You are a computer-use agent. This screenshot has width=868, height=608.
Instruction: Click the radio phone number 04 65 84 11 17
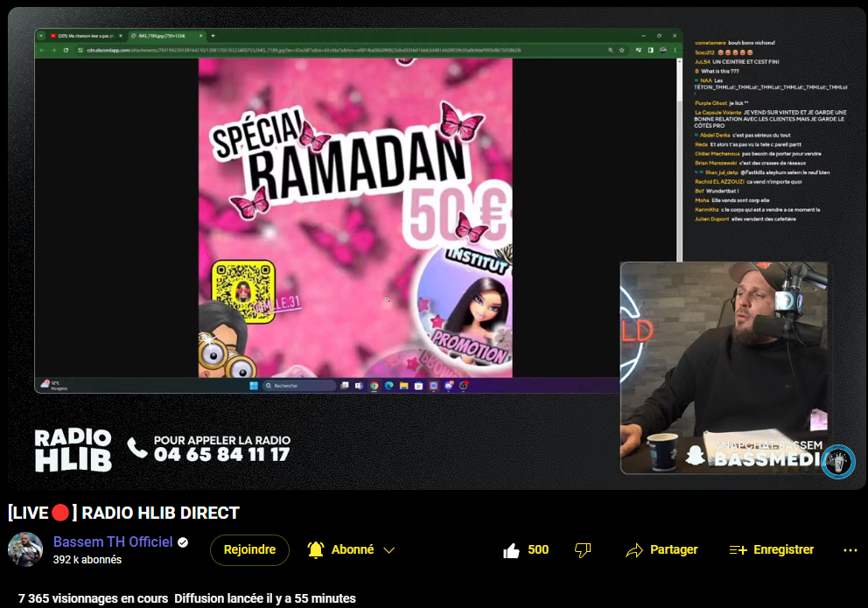click(x=221, y=455)
